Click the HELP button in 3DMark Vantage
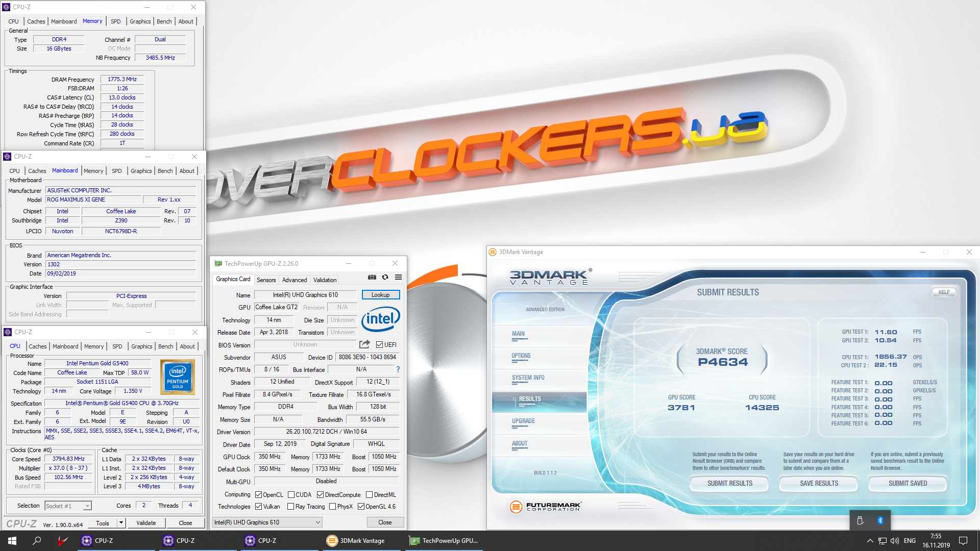Image resolution: width=980 pixels, height=551 pixels. coord(944,292)
